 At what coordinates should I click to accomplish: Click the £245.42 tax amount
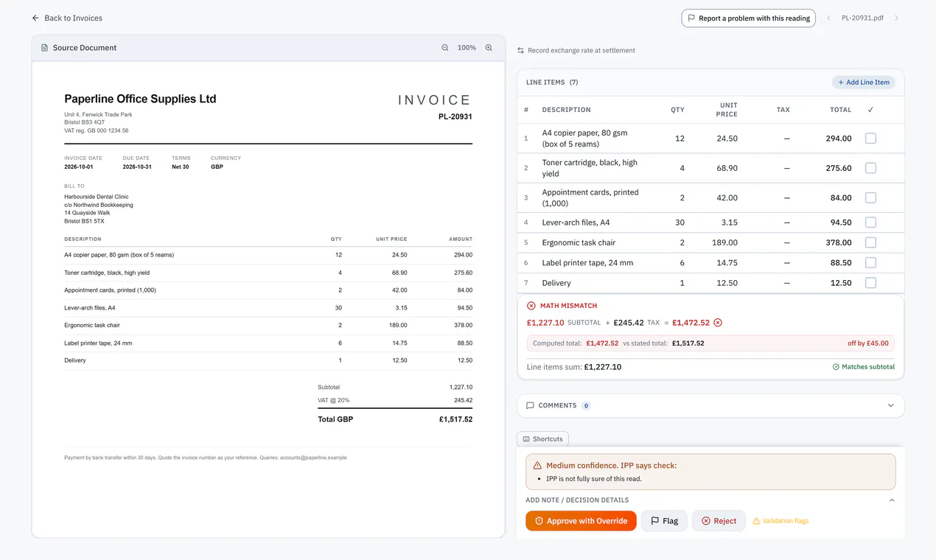(629, 323)
